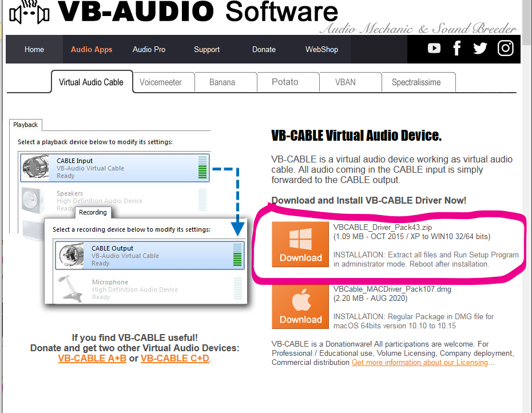Open the VB-Audio Instagram icon
Viewport: 532px width, 413px height.
click(x=505, y=48)
